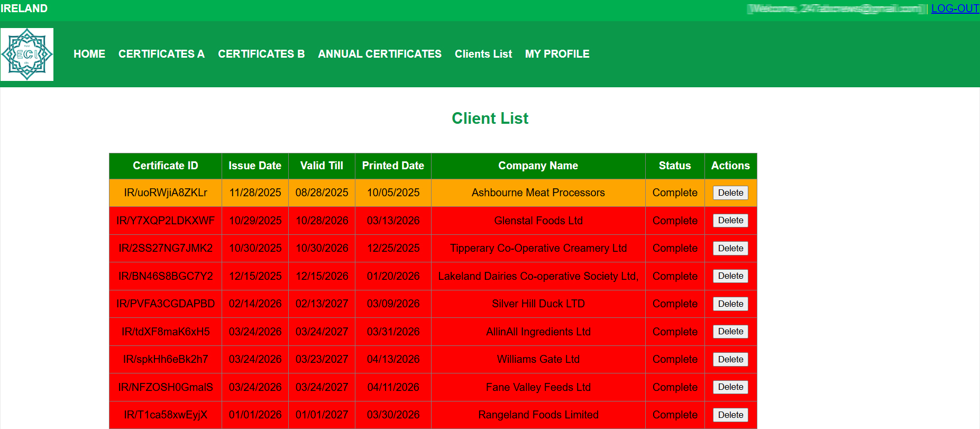Click Glenstal Foods Ltd company name

[x=538, y=221]
